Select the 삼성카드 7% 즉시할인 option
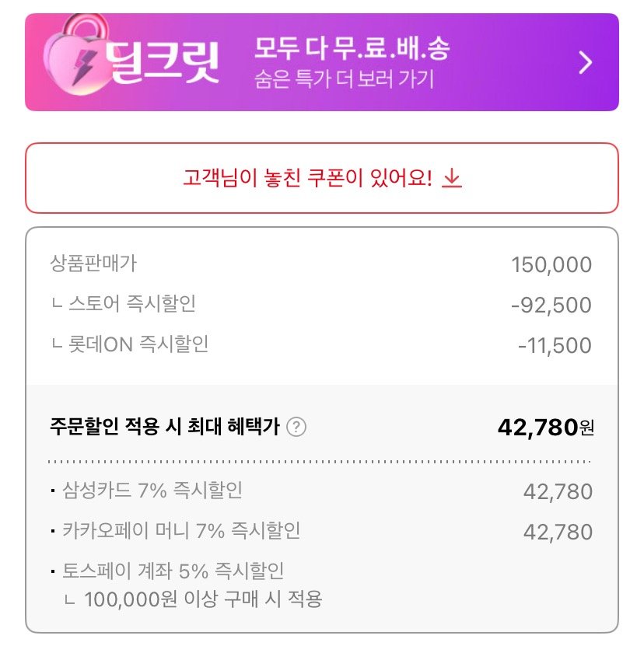The image size is (644, 646). 152,491
